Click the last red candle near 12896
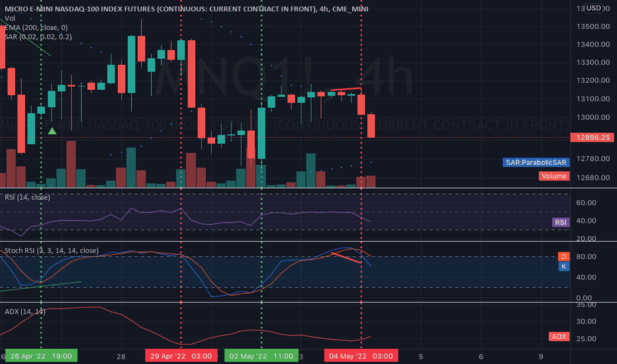Screen dimensions: 617x364 371,126
